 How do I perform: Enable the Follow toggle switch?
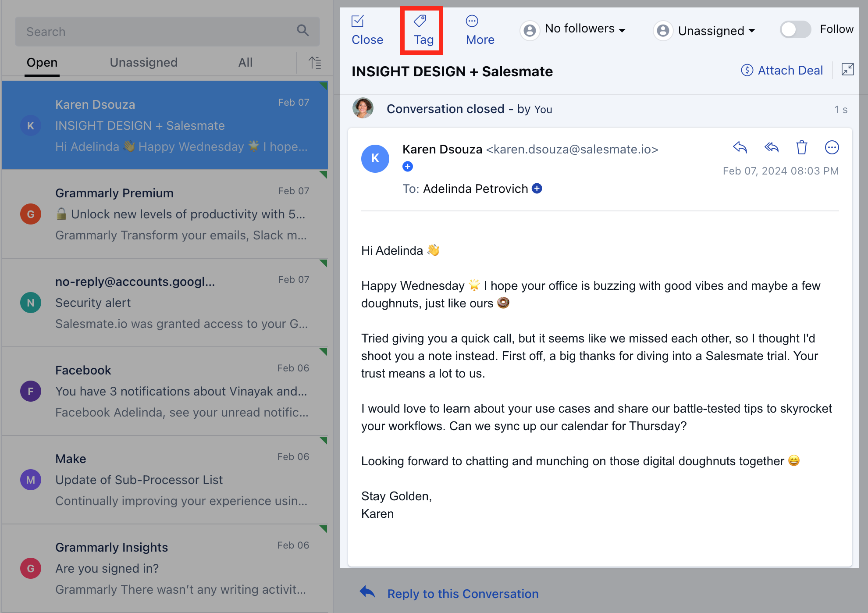click(x=795, y=29)
